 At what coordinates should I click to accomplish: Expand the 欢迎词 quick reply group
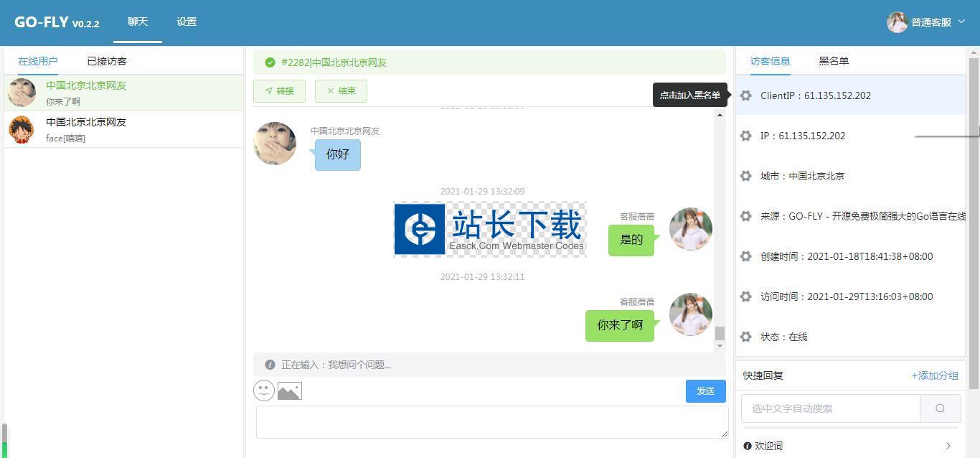click(948, 446)
